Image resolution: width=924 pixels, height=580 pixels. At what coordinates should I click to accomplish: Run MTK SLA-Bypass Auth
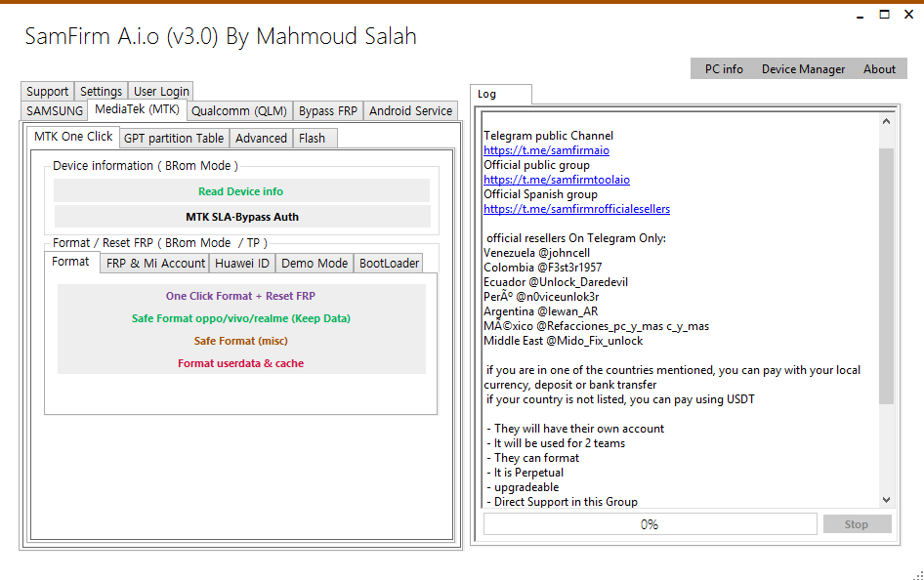pyautogui.click(x=242, y=217)
